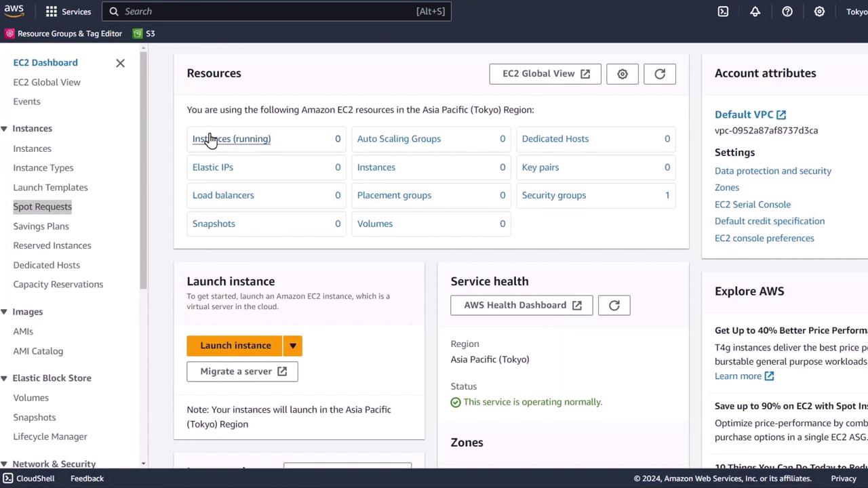
Task: Open Launch instance dropdown arrow
Action: (x=293, y=346)
